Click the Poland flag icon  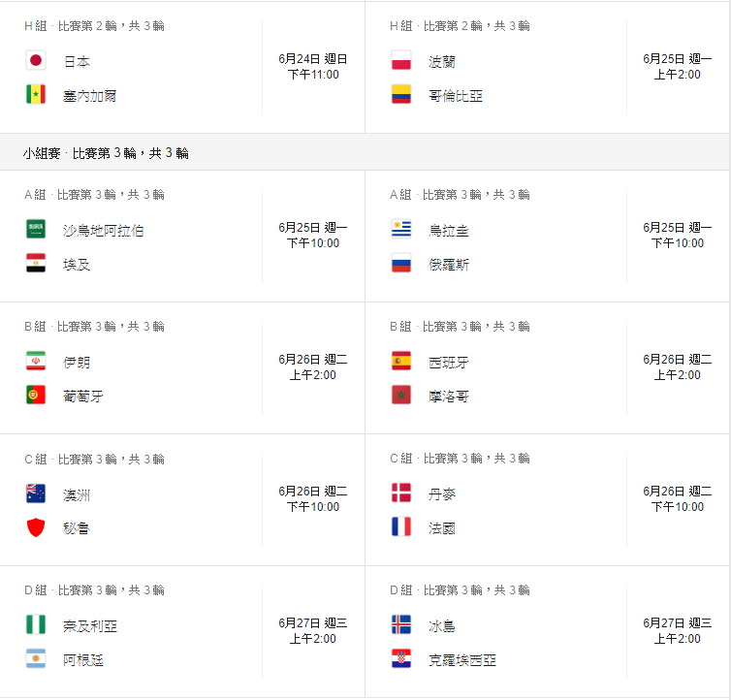tap(400, 61)
